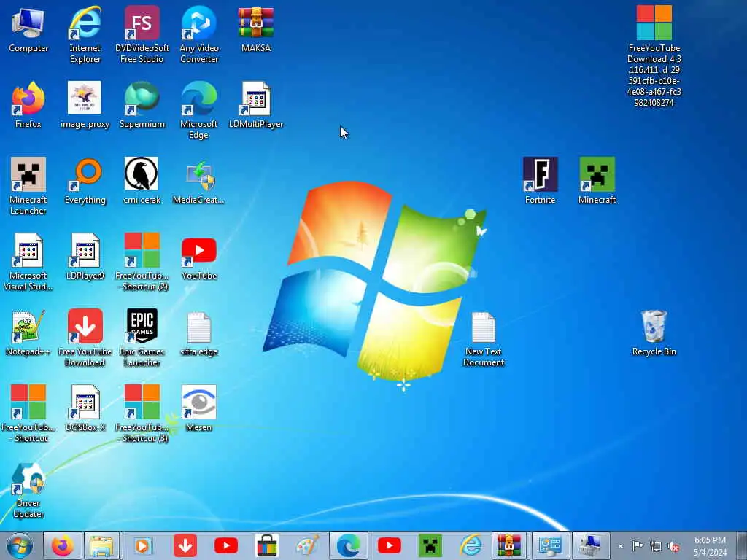Select the sifra edge text file

point(199,332)
